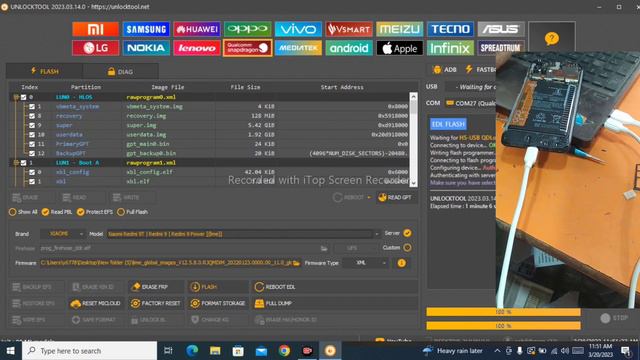
Task: Select the Android tile
Action: tap(349, 48)
